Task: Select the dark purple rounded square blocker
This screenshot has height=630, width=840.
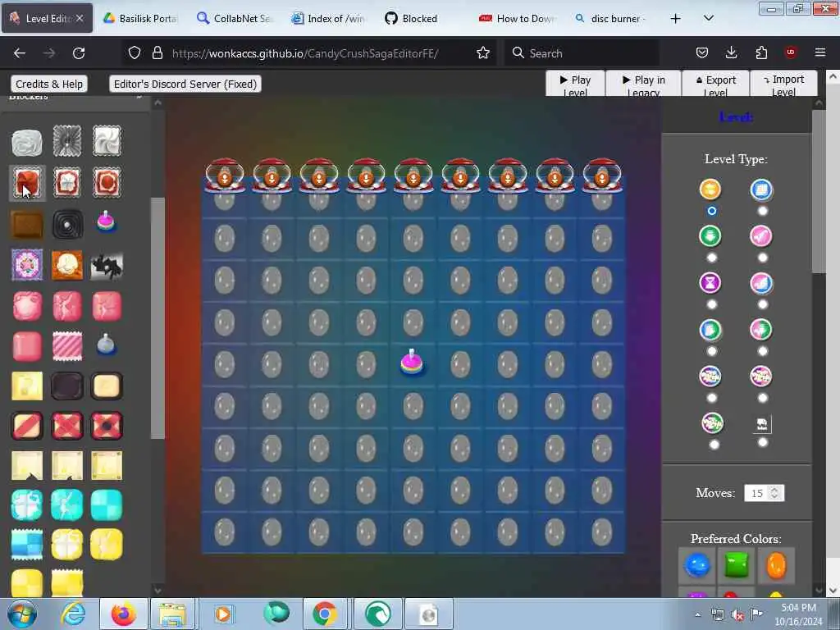Action: click(x=67, y=386)
